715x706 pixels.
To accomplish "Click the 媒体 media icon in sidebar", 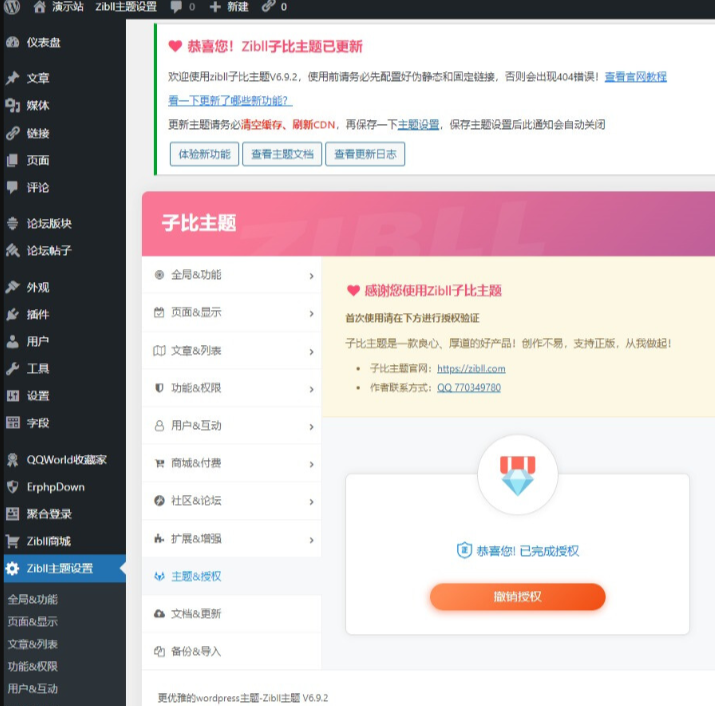I will (x=12, y=105).
